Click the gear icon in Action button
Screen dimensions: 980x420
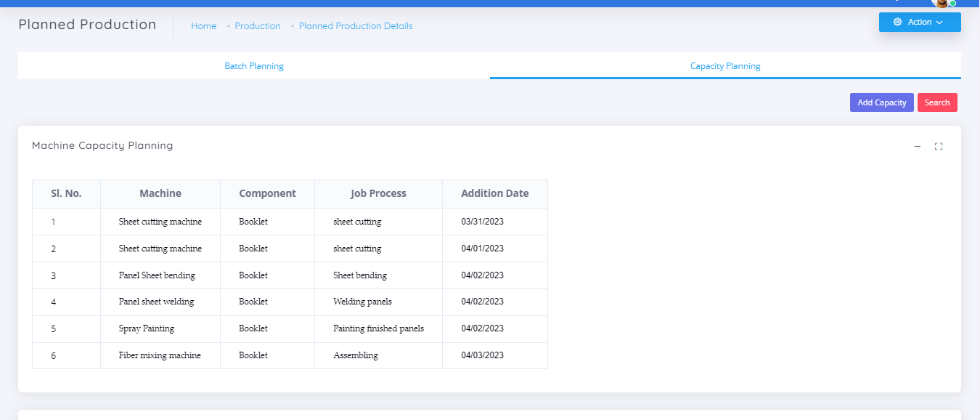[x=898, y=22]
